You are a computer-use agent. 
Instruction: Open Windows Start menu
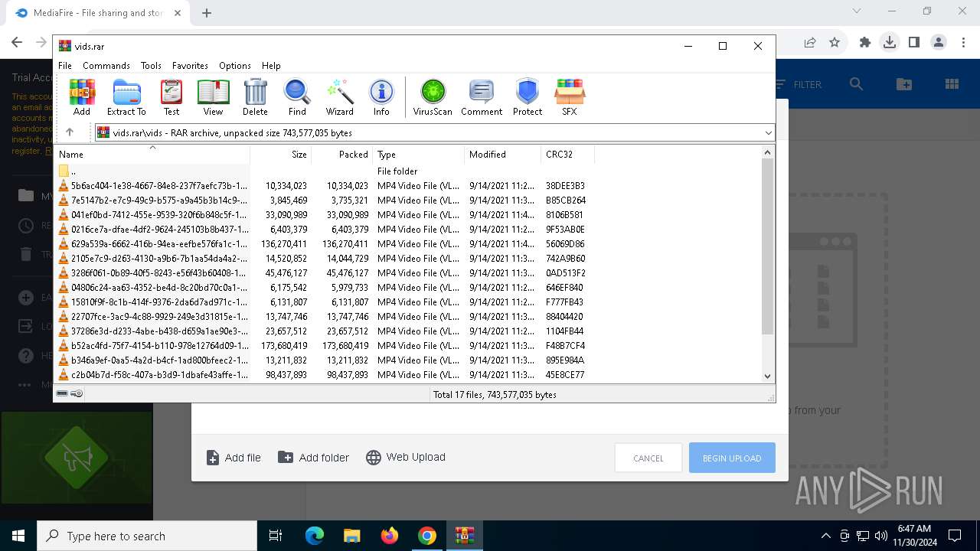[x=18, y=536]
